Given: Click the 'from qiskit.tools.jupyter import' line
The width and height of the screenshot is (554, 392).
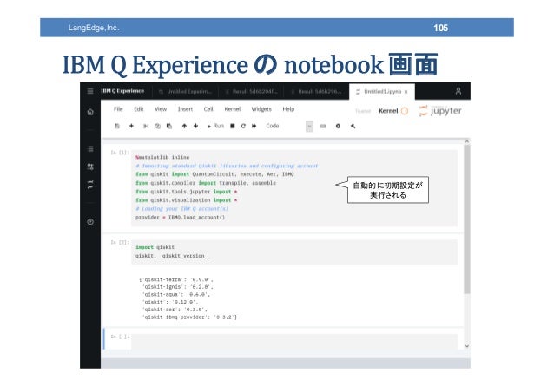Looking at the screenshot, I should (186, 192).
